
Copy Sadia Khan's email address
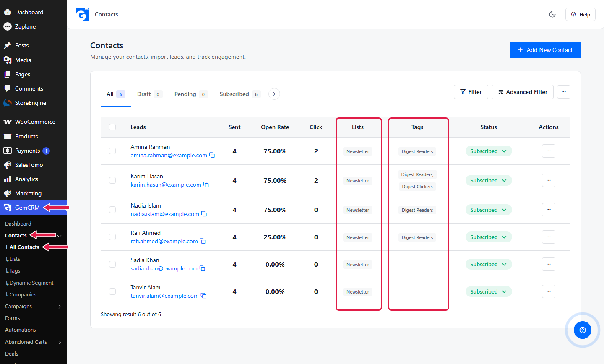[203, 268]
